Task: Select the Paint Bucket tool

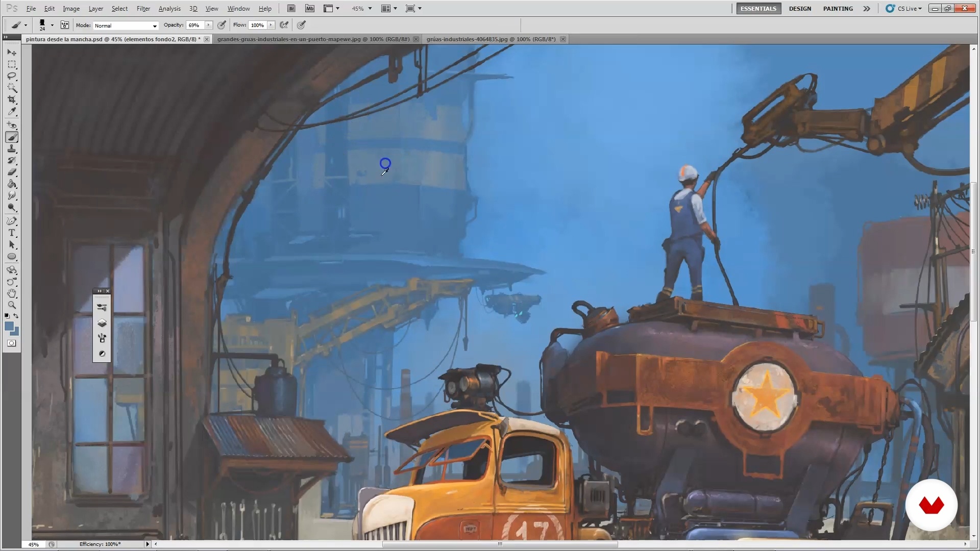Action: pos(12,184)
